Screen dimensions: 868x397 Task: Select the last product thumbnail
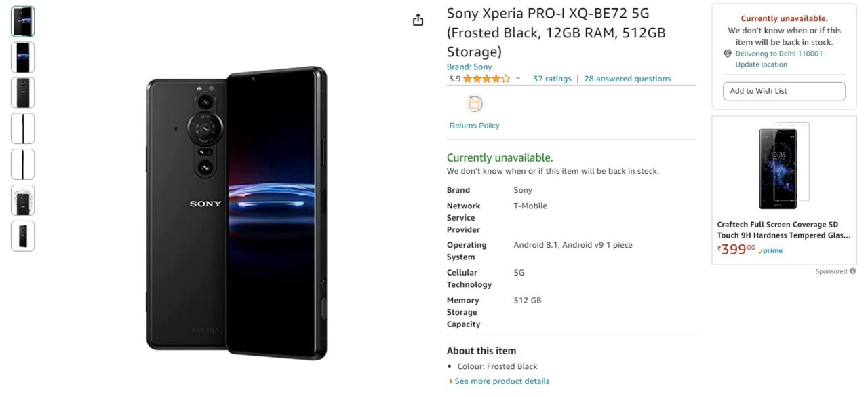[22, 236]
